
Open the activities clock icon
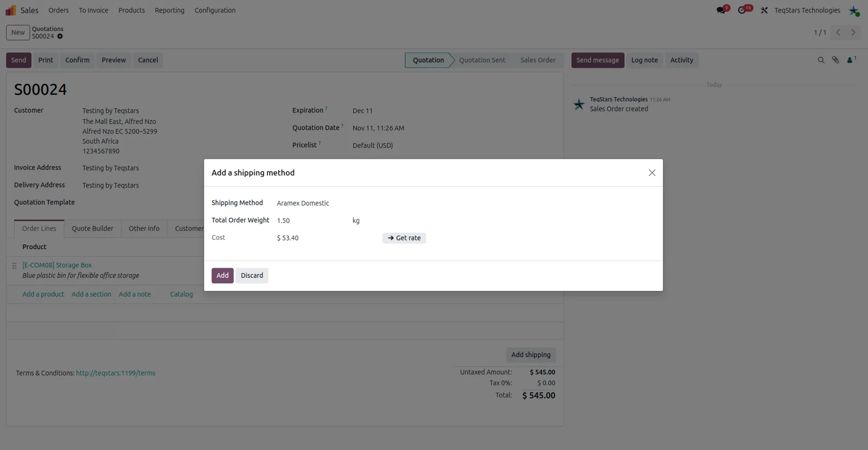coord(742,10)
